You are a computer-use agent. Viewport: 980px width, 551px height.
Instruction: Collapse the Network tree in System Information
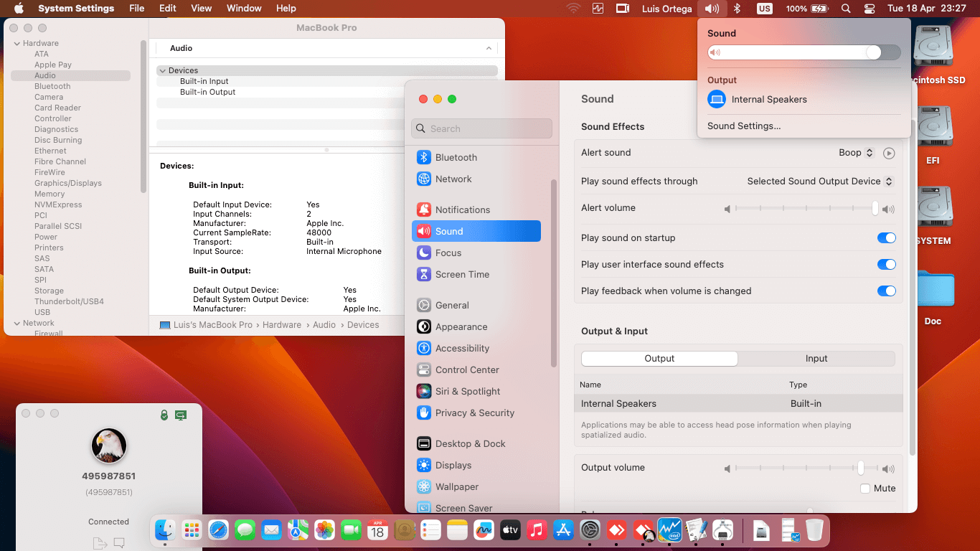point(17,323)
